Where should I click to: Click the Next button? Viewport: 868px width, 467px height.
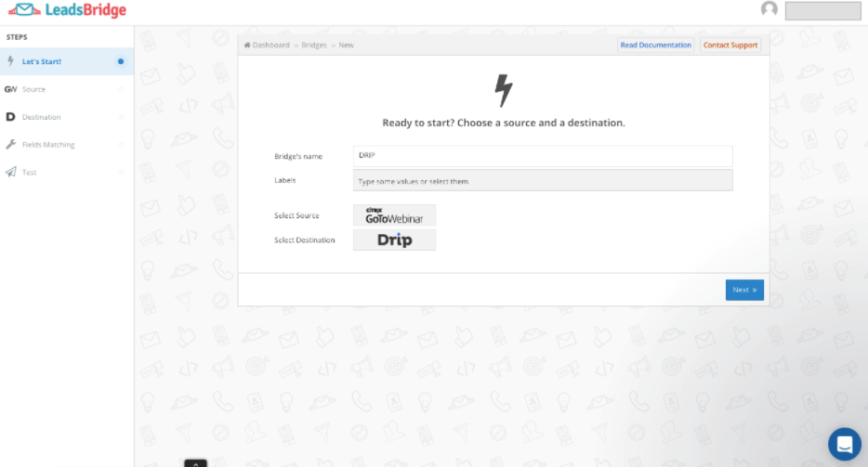coord(744,290)
